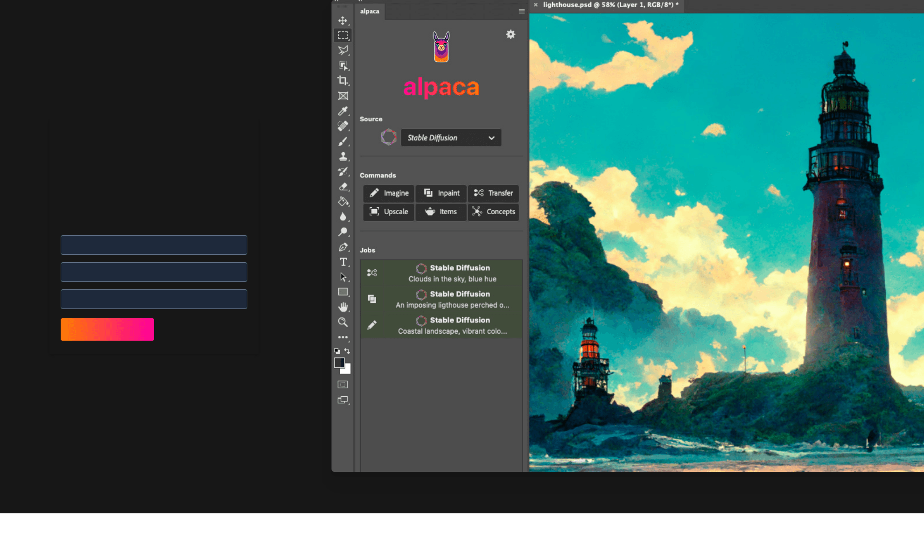
Task: Click the Imagine command button
Action: [389, 193]
